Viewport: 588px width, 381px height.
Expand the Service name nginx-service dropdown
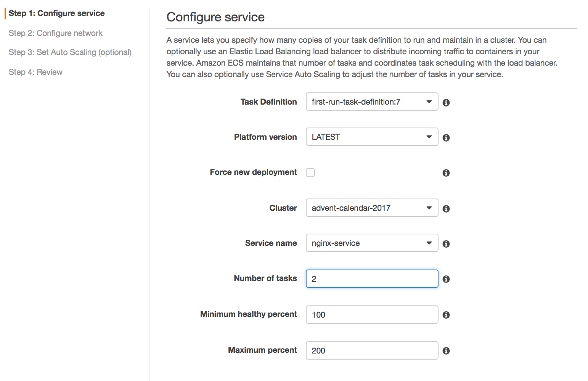[x=372, y=243]
